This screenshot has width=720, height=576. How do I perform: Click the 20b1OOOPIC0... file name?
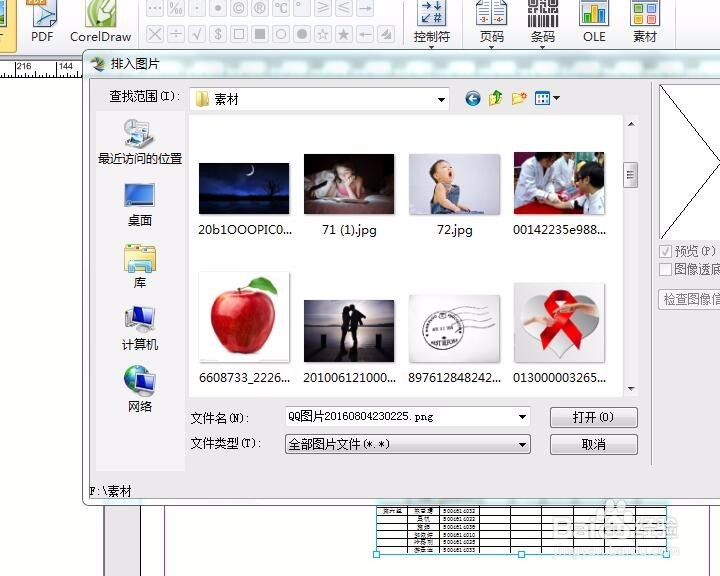click(244, 230)
